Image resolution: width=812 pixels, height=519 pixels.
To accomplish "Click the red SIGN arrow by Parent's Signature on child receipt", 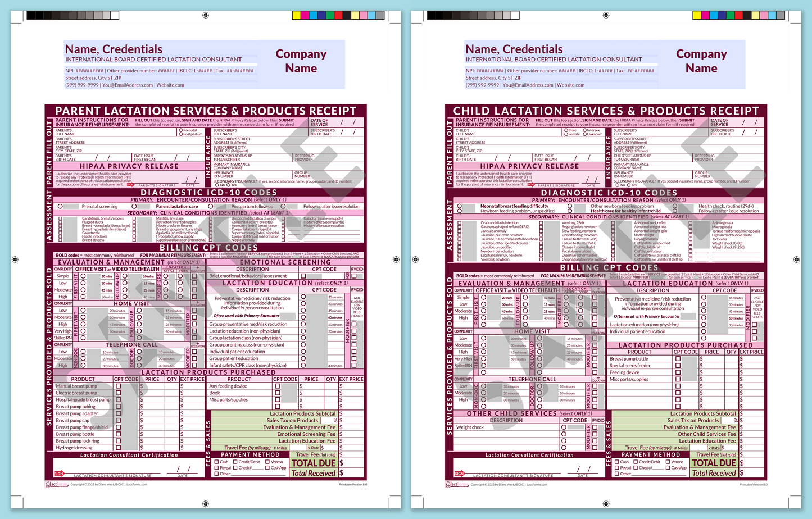I will pos(531,185).
